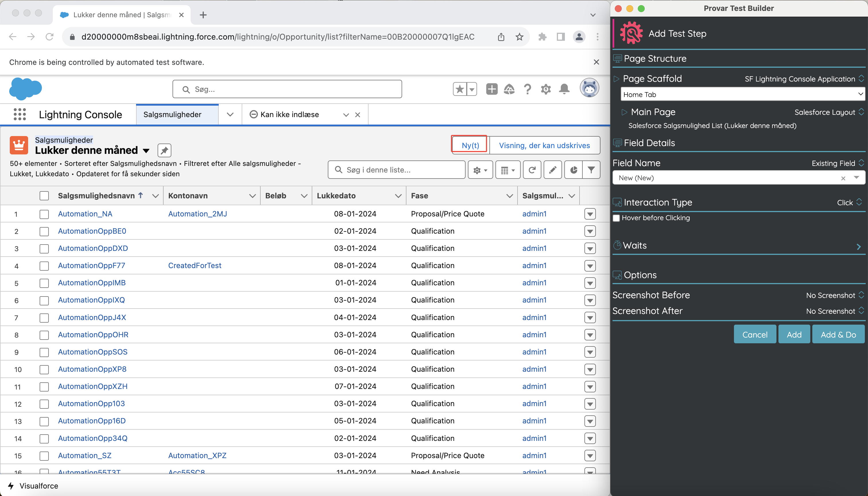Select the Kan ikke indlæse tab
This screenshot has height=496, width=868.
click(x=289, y=115)
